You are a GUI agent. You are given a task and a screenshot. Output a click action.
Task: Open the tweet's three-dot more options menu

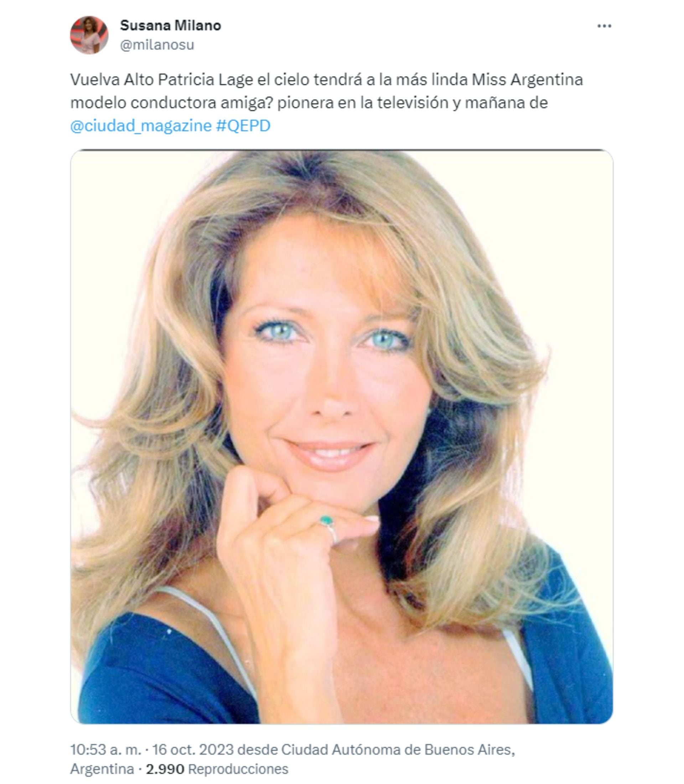(604, 26)
